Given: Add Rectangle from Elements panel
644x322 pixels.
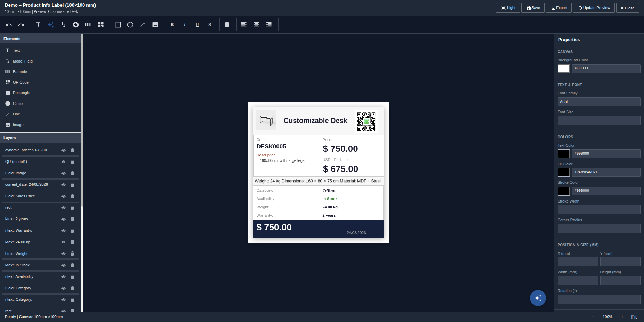Looking at the screenshot, I should pos(41,93).
